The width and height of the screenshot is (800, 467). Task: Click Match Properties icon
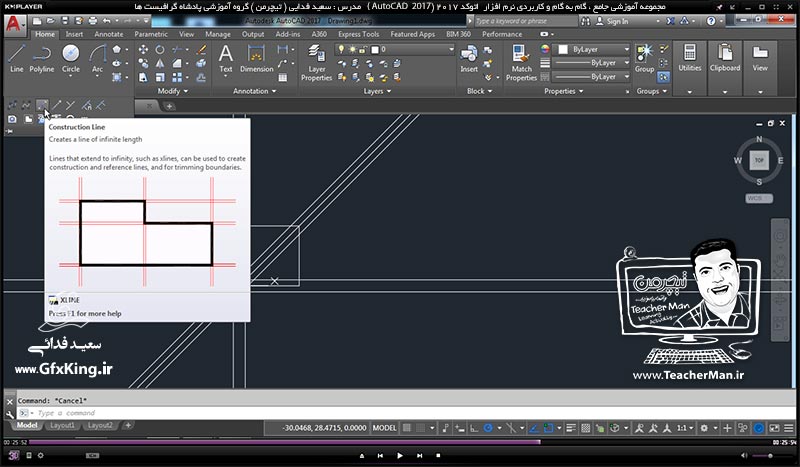coord(521,62)
